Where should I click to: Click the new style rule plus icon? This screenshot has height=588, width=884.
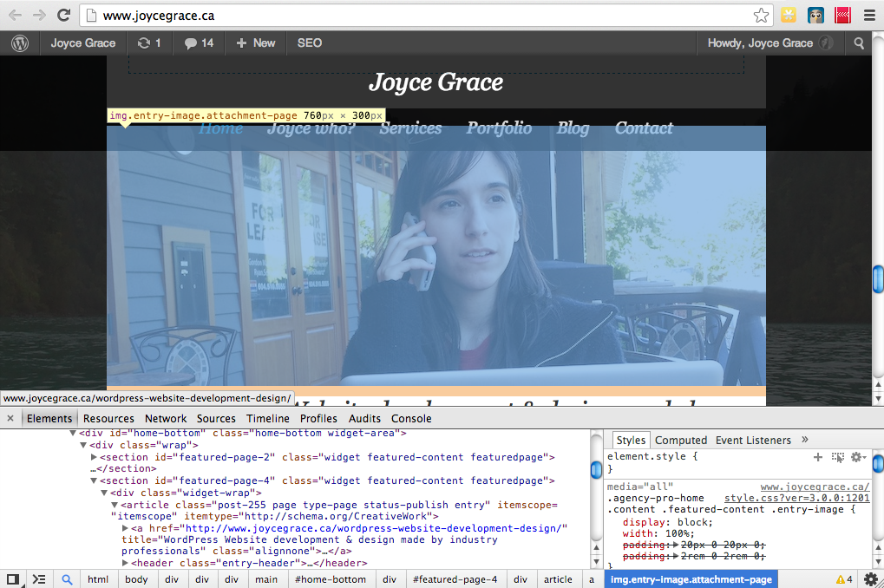[817, 456]
